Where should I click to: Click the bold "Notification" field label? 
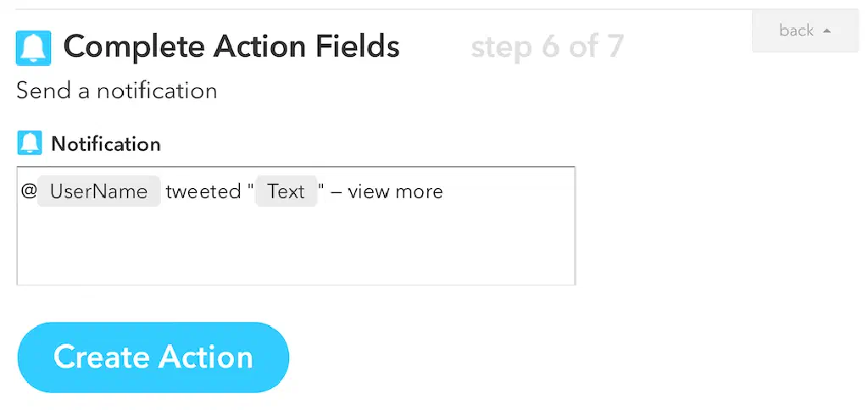(x=106, y=144)
